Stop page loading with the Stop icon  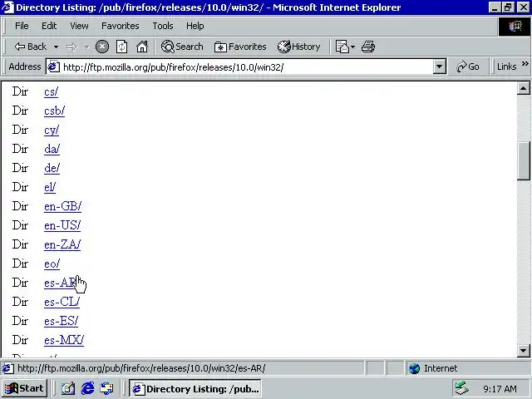click(x=102, y=47)
